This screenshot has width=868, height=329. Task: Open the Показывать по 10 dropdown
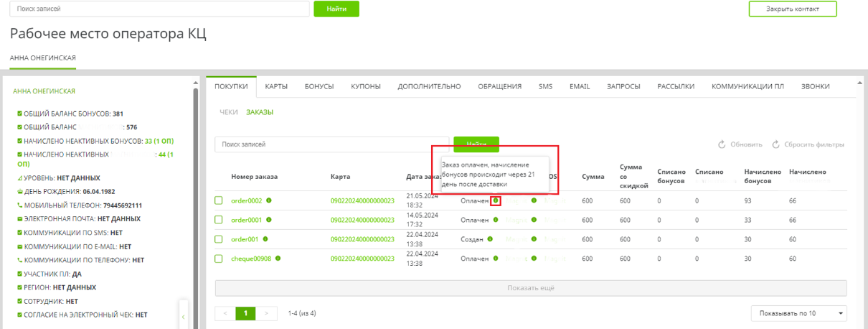click(798, 313)
